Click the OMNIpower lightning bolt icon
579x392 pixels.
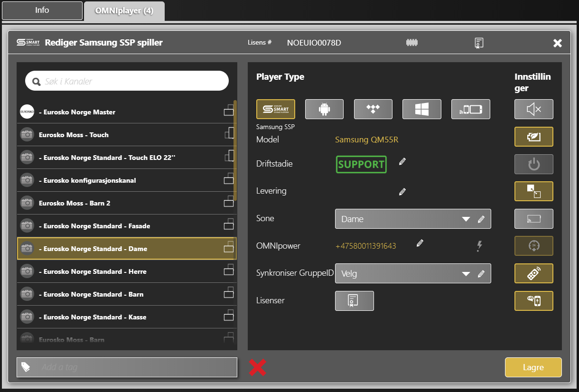coord(479,245)
